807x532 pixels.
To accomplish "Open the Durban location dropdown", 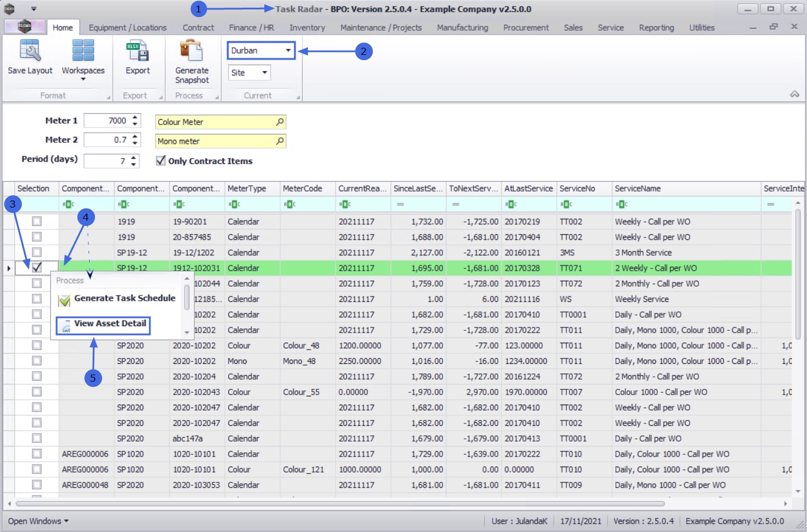I will [x=288, y=51].
